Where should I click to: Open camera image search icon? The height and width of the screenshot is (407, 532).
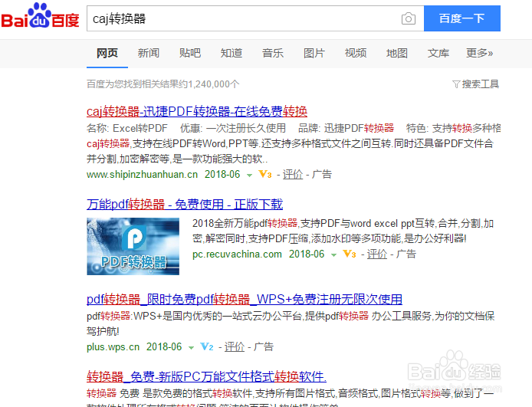[x=408, y=18]
